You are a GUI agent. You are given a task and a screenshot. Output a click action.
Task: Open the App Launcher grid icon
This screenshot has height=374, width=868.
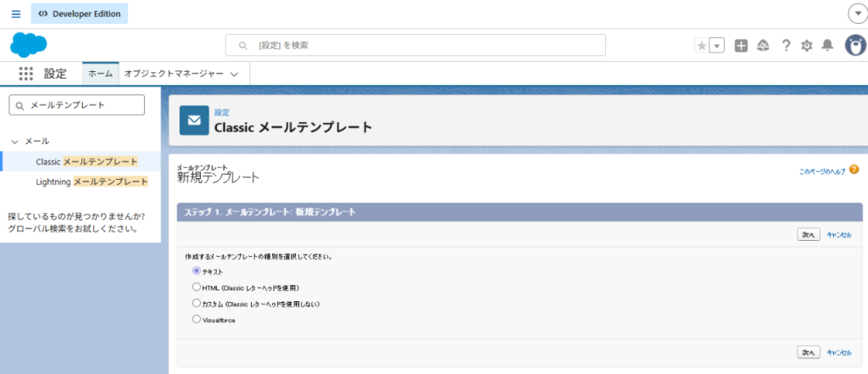(25, 74)
